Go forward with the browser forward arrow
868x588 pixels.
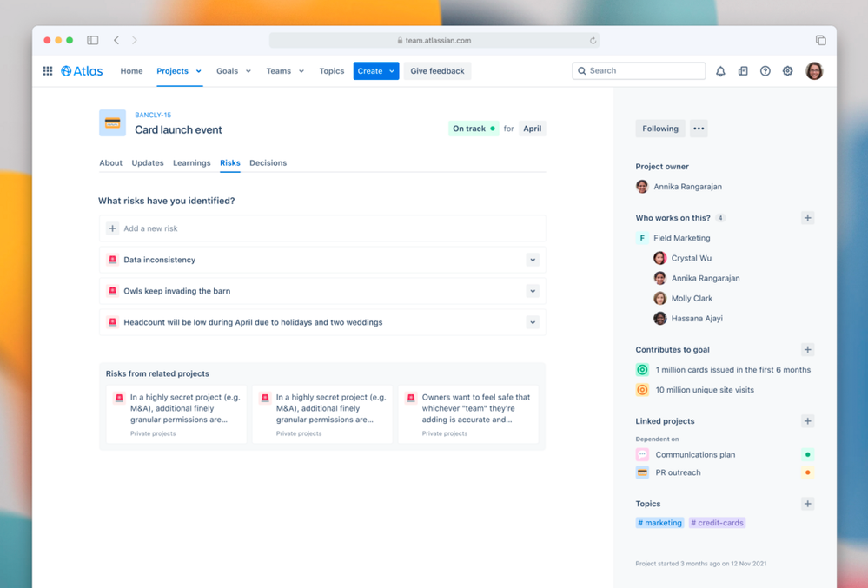135,40
